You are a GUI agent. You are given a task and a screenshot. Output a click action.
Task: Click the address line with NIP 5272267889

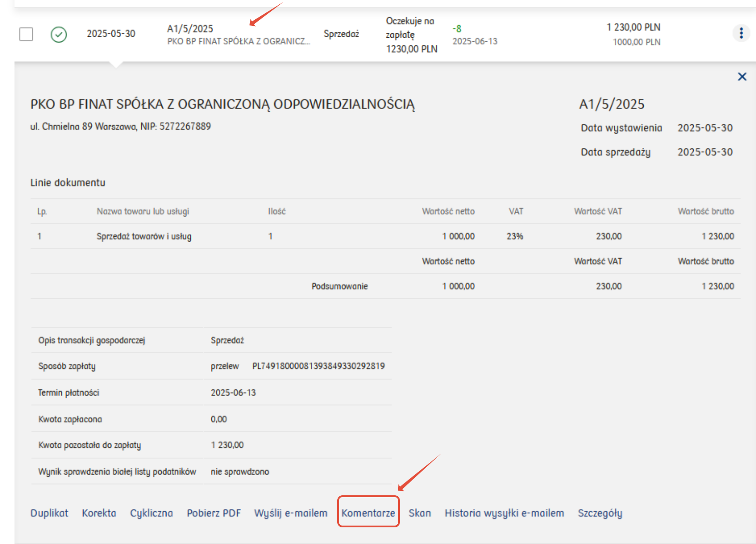coord(121,126)
